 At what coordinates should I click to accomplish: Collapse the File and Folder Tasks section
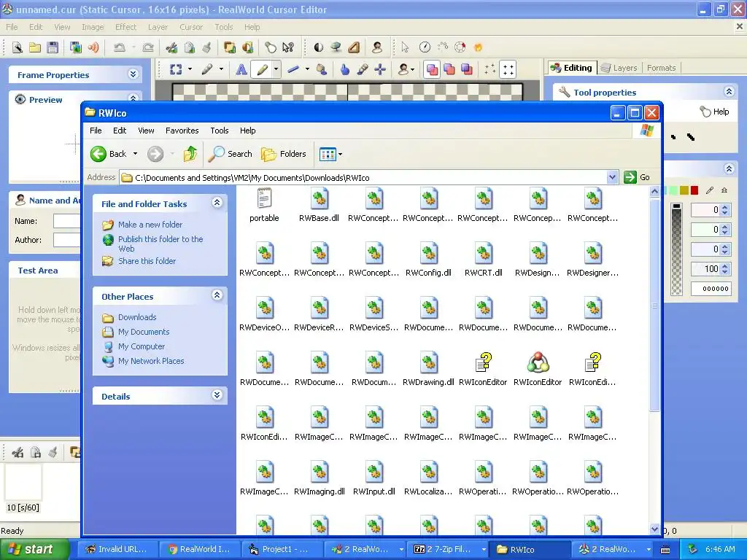(x=217, y=203)
